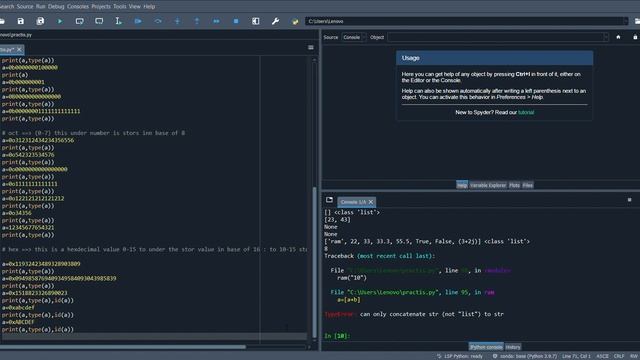Run the file with the green play icon

60,21
